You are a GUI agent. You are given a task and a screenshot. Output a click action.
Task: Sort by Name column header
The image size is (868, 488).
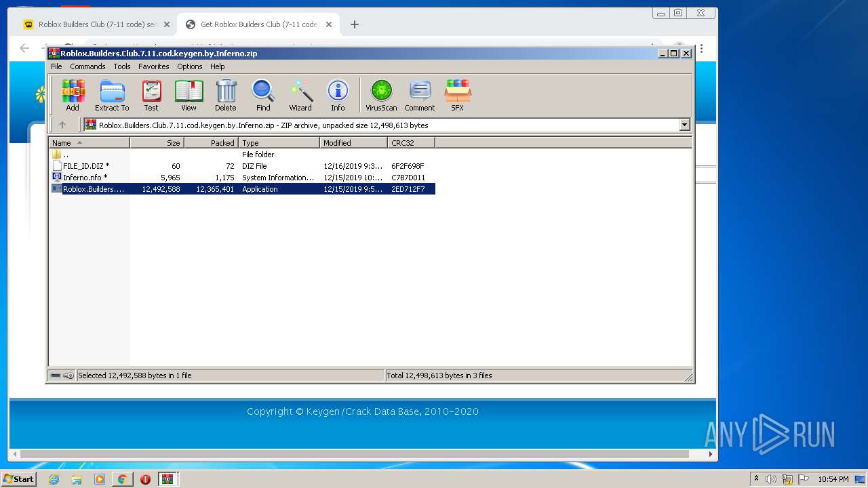pyautogui.click(x=89, y=142)
